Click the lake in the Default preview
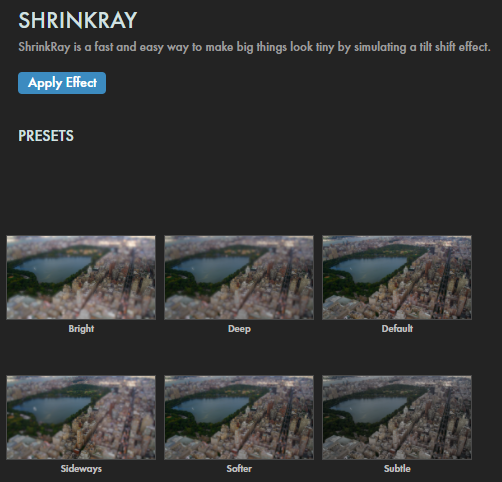The image size is (502, 482). tap(368, 268)
